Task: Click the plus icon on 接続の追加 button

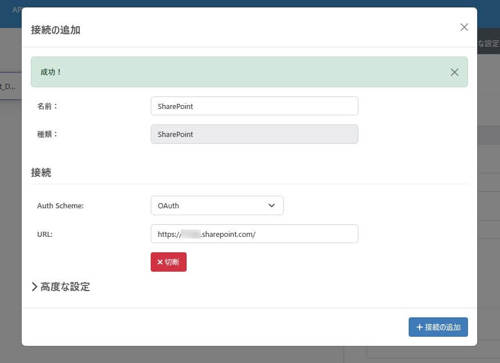Action: click(x=420, y=327)
